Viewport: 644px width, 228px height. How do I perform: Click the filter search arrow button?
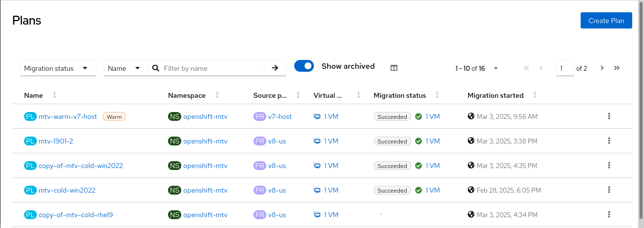click(x=275, y=68)
